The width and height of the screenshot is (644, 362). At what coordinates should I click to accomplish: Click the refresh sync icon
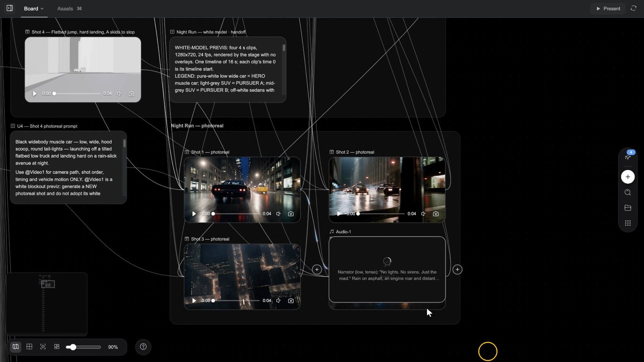(x=634, y=8)
